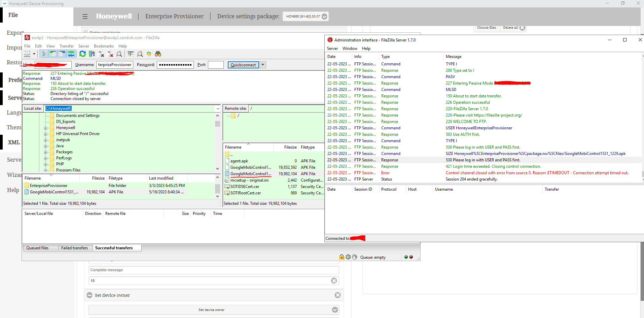Screen dimensions: 644x318
Task: Open Help in the Honeywell sidebar
Action: 13,190
